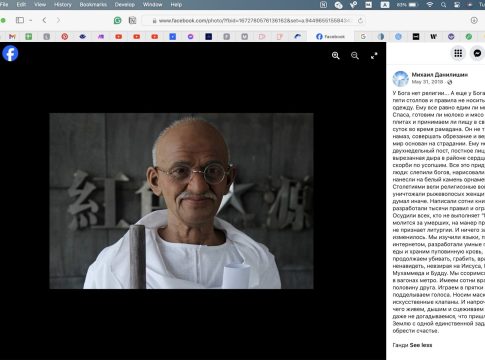Open the Edit menu
Viewport: 485px width, 360px height.
click(21, 5)
